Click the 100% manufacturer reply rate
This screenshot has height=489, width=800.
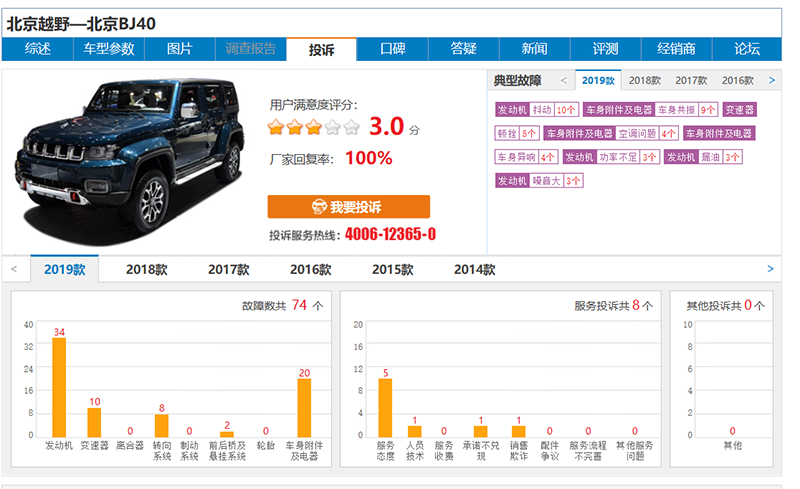tap(369, 158)
